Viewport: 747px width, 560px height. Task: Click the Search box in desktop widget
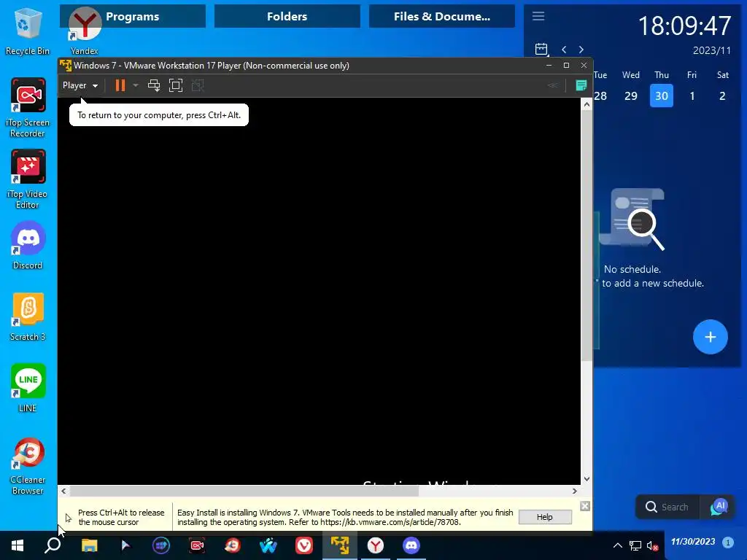[x=668, y=507]
